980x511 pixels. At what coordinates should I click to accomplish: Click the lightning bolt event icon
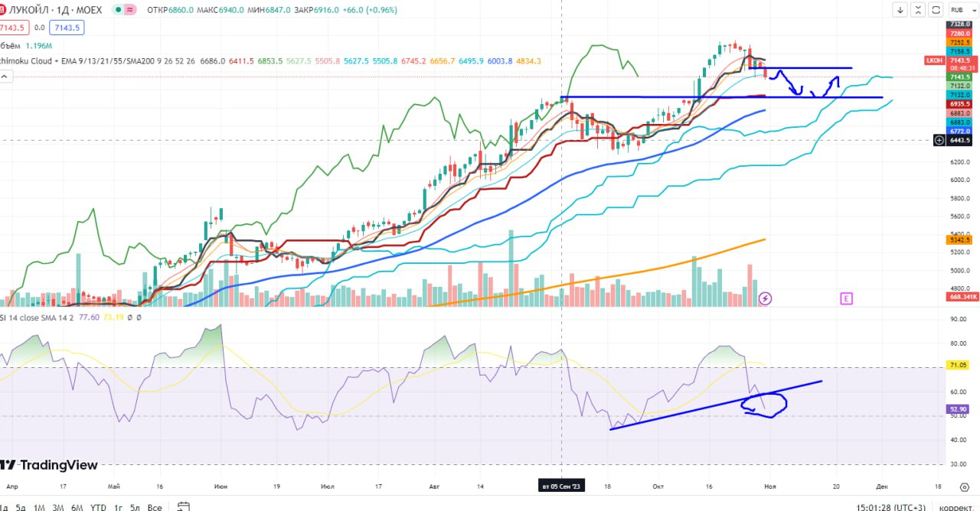[764, 298]
